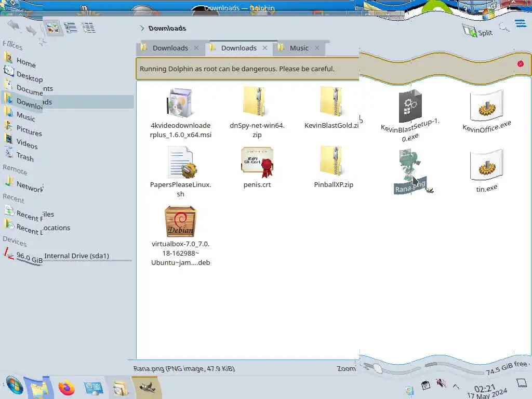The width and height of the screenshot is (532, 399).
Task: Select PapersPleaseLinux.sh script icon
Action: (182, 162)
